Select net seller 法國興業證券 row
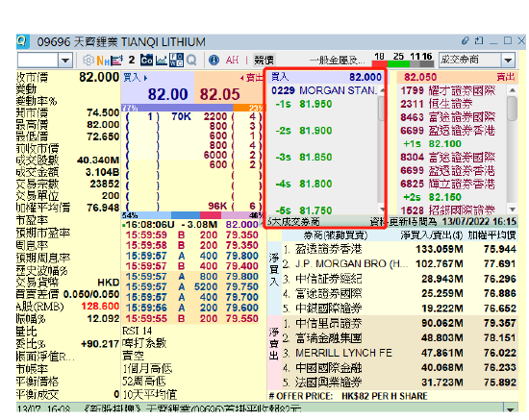This screenshot has width=529, height=420. pyautogui.click(x=400, y=383)
